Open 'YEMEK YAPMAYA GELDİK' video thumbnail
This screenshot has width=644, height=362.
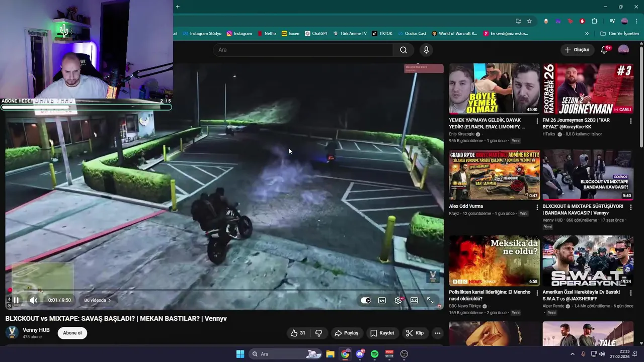(494, 88)
